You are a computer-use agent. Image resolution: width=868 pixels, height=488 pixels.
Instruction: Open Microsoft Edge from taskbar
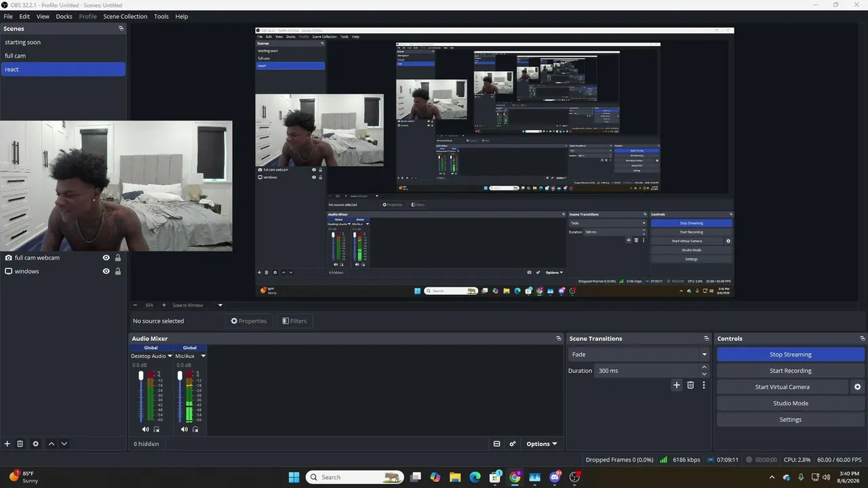(475, 477)
